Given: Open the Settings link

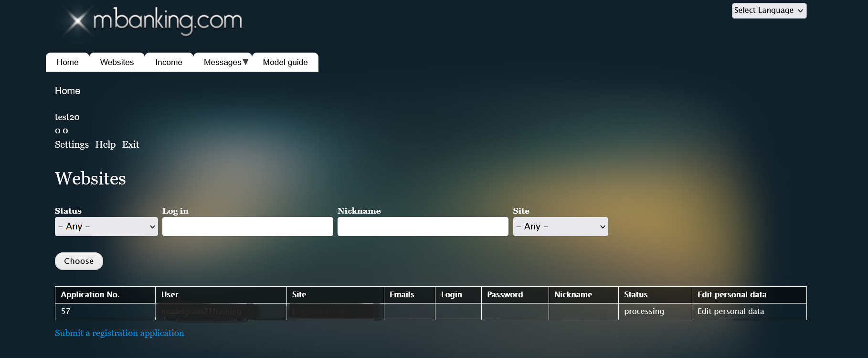Looking at the screenshot, I should click(x=72, y=144).
